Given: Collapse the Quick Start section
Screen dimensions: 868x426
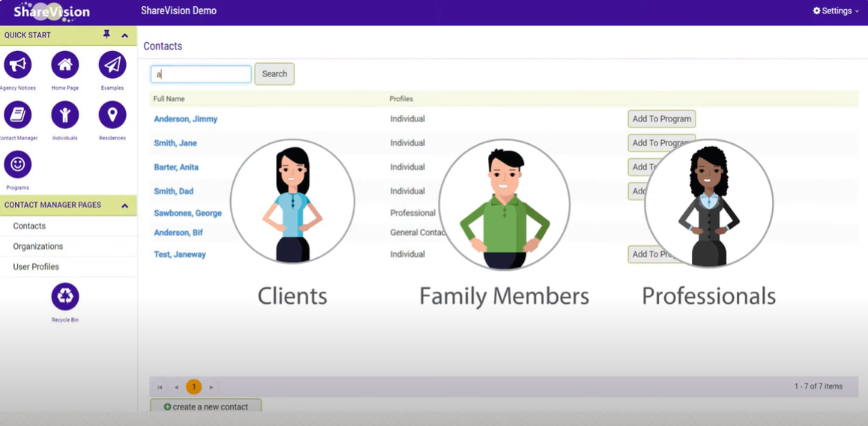Looking at the screenshot, I should (x=125, y=35).
